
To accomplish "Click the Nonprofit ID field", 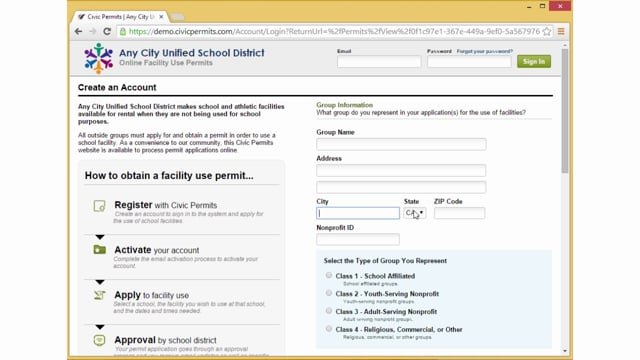I will [358, 239].
